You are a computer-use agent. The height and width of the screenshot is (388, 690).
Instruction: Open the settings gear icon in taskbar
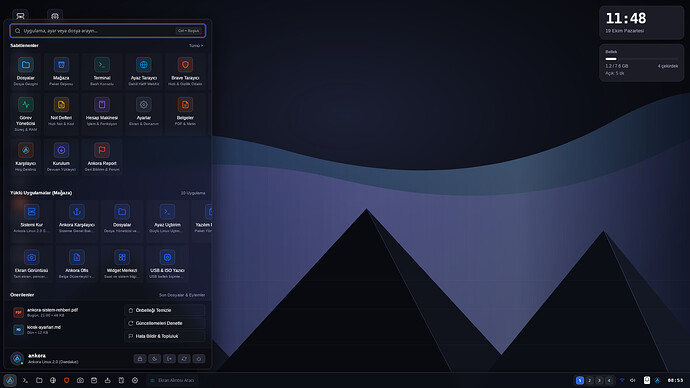point(135,381)
